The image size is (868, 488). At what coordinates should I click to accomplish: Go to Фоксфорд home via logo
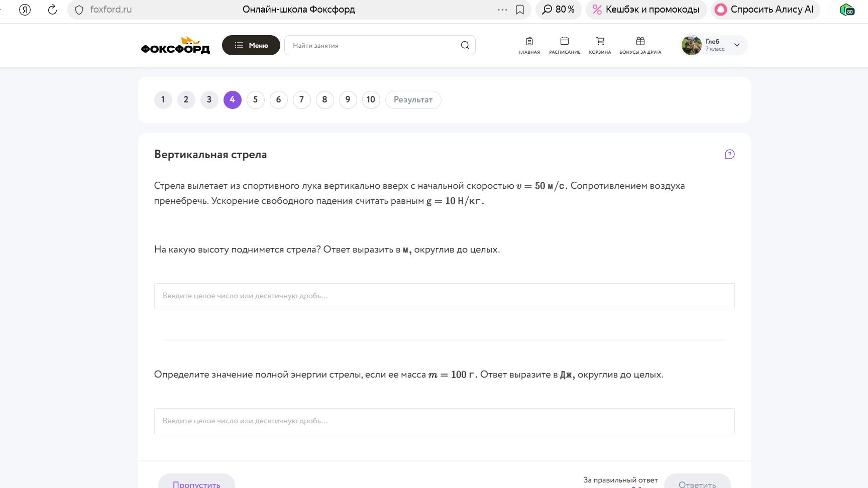pos(175,45)
